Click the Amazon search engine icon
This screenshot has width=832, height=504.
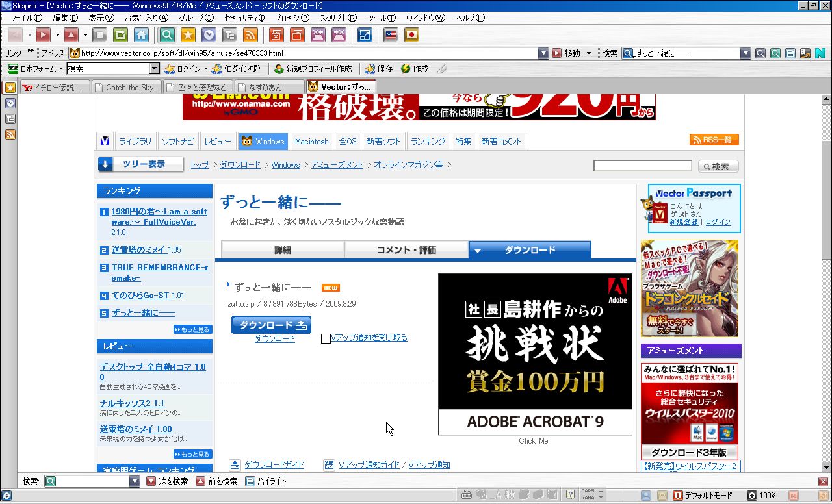coord(805,53)
